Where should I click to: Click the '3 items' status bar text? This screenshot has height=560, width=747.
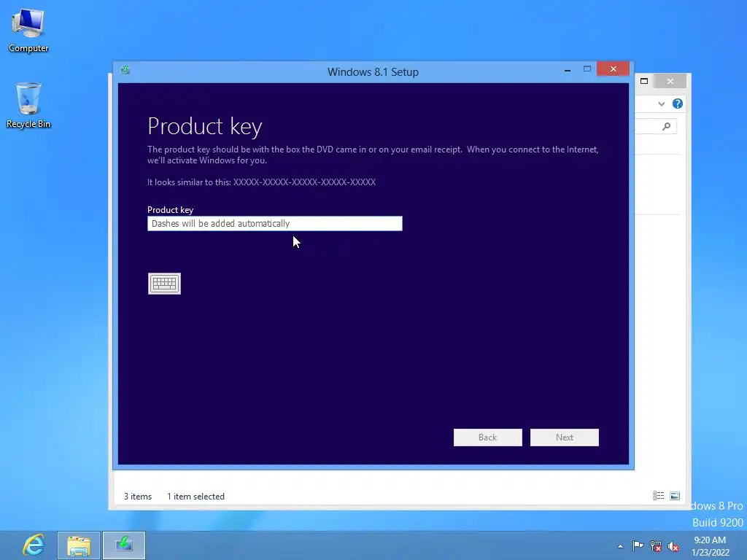(138, 496)
